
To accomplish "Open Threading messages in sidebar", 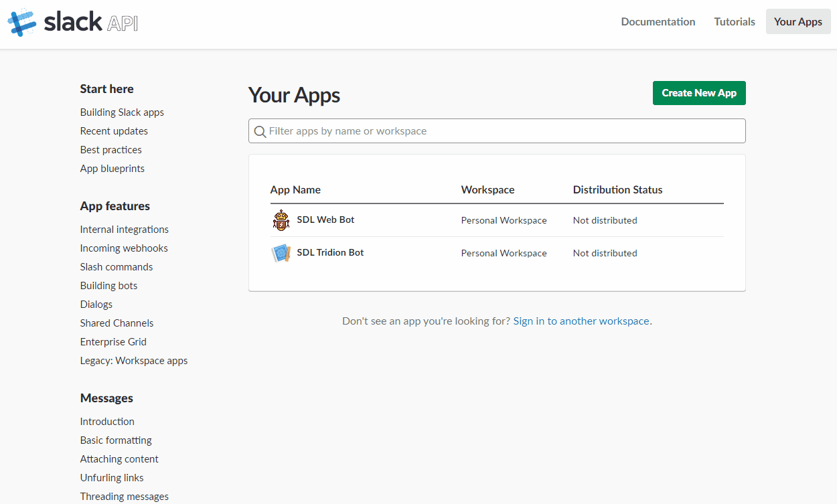I will coord(125,497).
